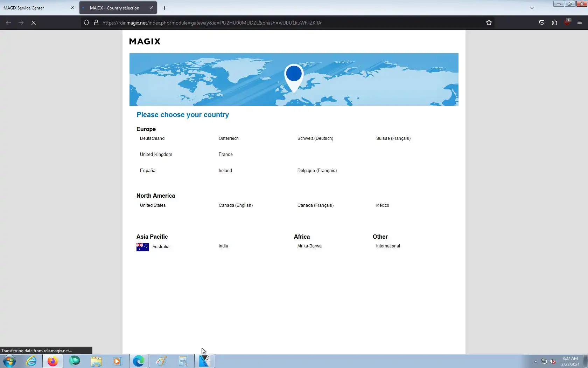Select Suisse (Français)
The image size is (588, 368).
pos(393,138)
